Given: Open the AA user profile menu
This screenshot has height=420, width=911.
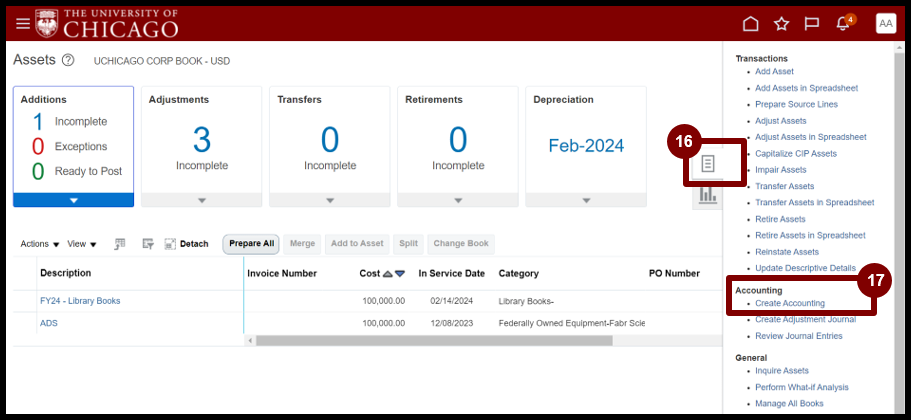Looking at the screenshot, I should click(x=886, y=24).
